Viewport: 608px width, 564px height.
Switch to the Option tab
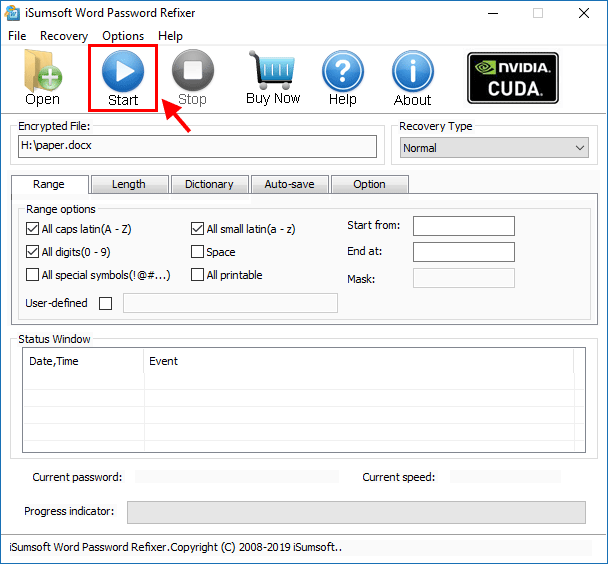click(x=369, y=184)
